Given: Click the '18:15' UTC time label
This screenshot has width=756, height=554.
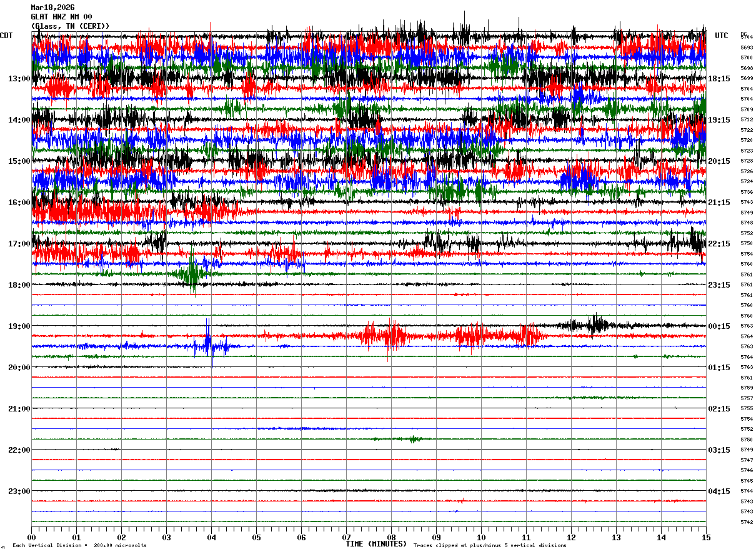Looking at the screenshot, I should [x=719, y=79].
